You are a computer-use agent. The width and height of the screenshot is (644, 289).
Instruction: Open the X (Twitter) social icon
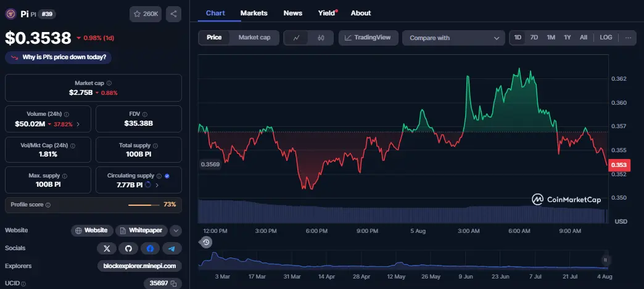pyautogui.click(x=107, y=248)
